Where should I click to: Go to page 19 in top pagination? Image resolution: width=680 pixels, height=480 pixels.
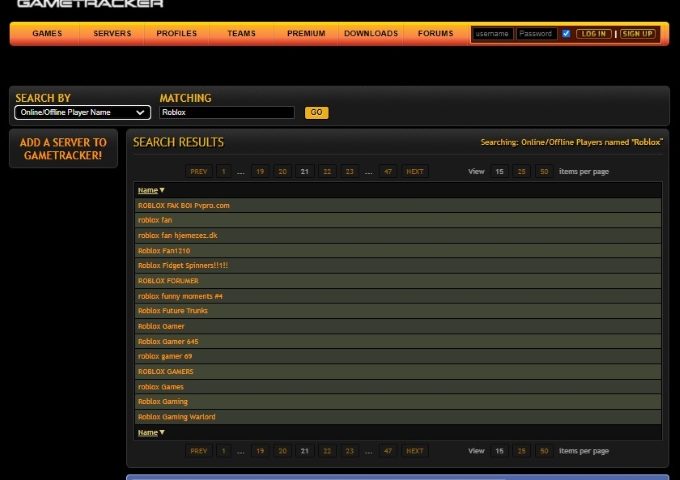click(x=260, y=172)
